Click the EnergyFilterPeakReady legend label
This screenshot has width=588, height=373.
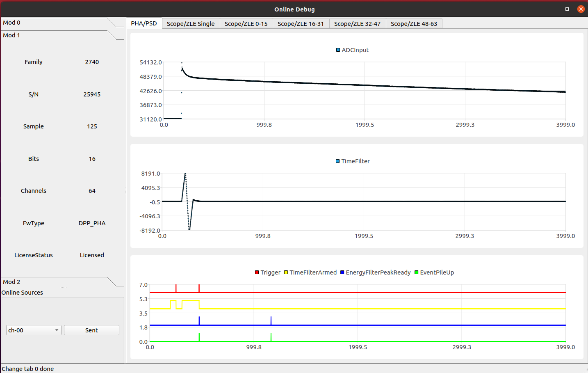tap(378, 272)
